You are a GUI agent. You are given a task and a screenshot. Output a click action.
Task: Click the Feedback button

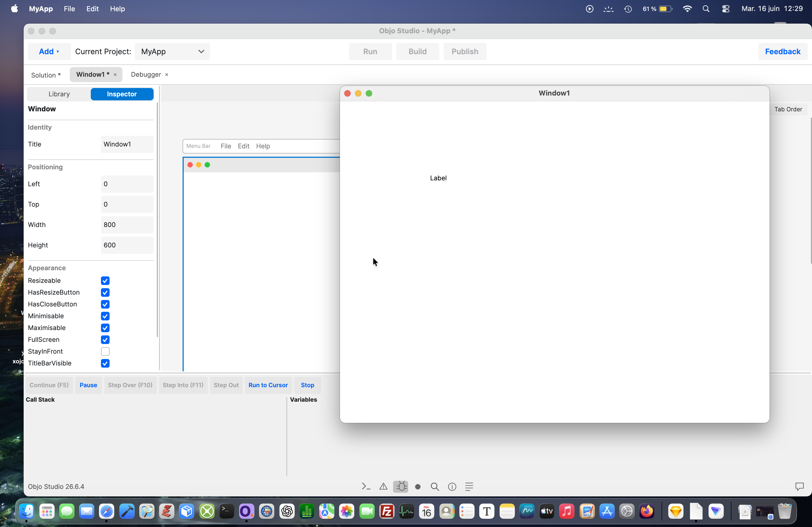coord(783,52)
